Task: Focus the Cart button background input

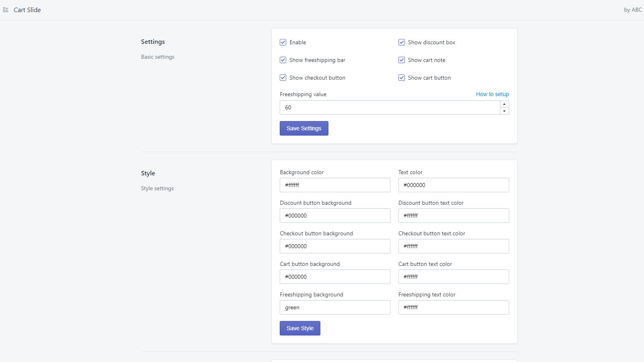Action: click(335, 277)
